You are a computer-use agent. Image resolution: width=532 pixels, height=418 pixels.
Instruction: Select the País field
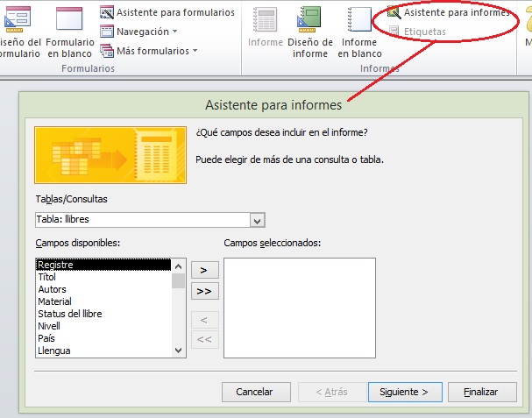[103, 338]
